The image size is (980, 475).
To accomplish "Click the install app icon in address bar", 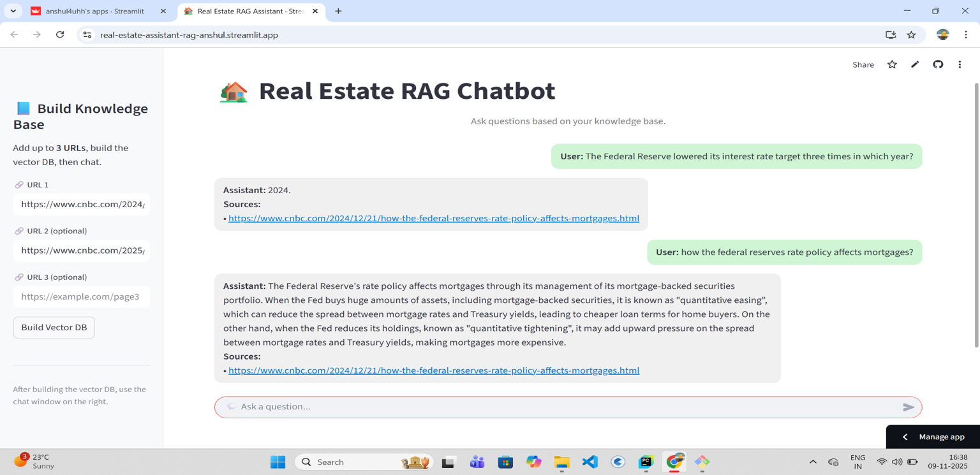I will click(x=891, y=35).
